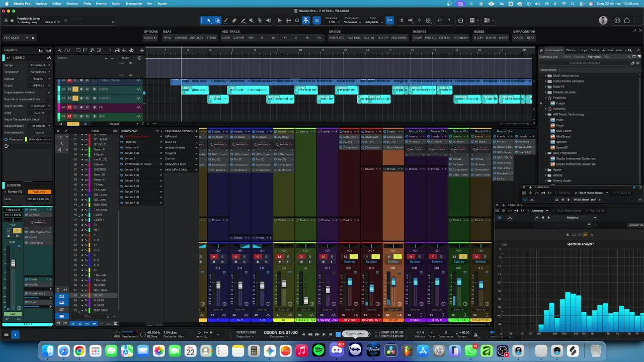Open 'Seguir acordes' Desactivar dropdown

click(x=39, y=106)
